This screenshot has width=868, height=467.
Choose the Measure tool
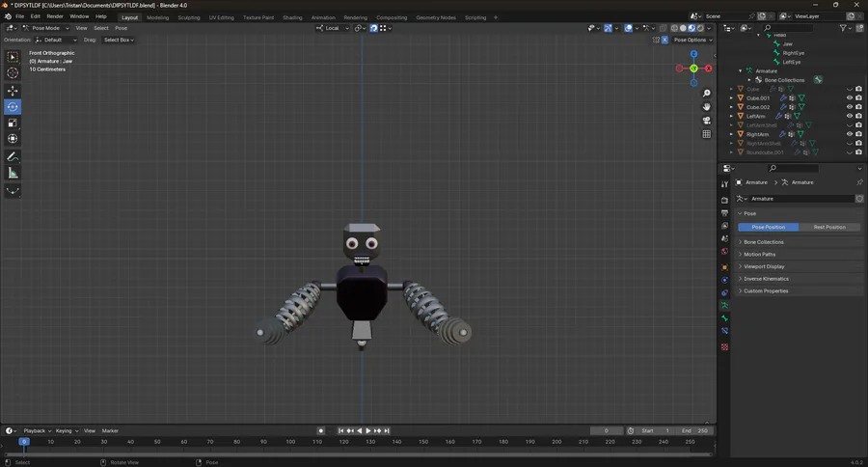[x=13, y=173]
